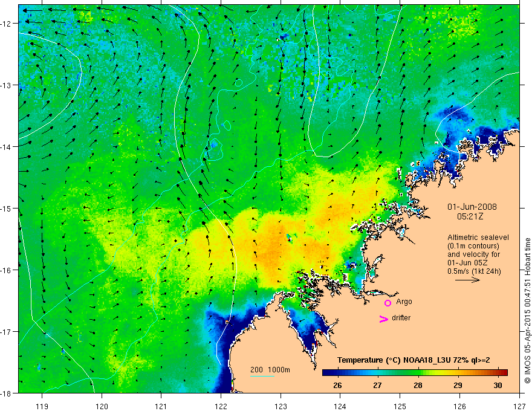Click the 'drifter' legend label
This screenshot has height=411, width=532.
tap(401, 318)
